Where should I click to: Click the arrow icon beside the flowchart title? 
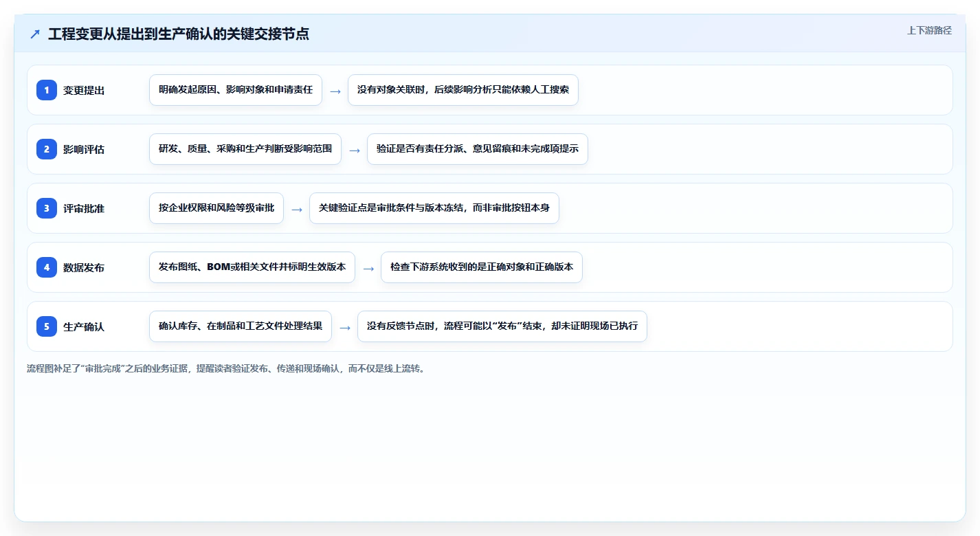click(x=35, y=34)
